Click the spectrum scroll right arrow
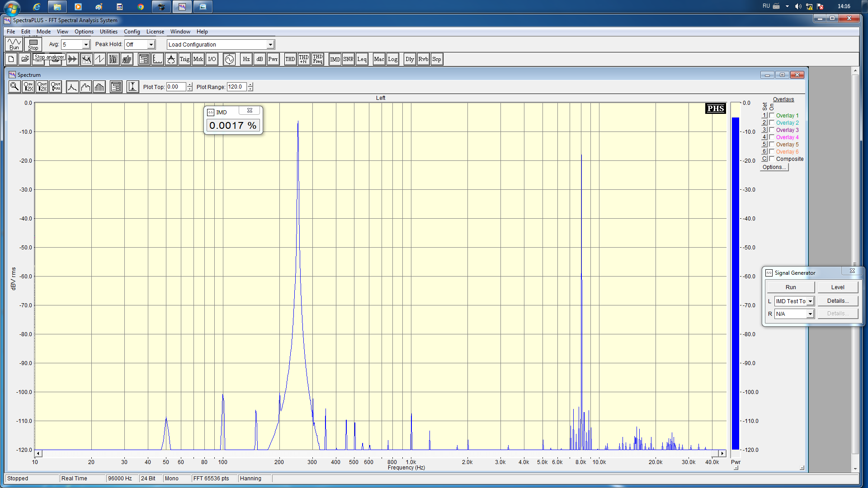Screen dimensions: 868x488 [x=722, y=453]
